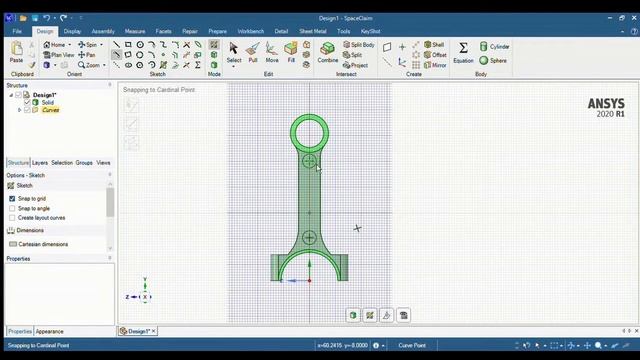Open the Prepare ribbon tab

pos(218,31)
